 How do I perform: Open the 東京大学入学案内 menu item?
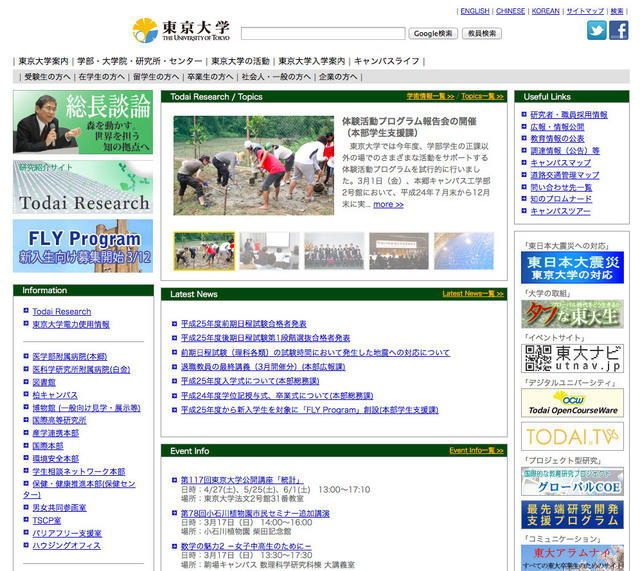click(311, 61)
